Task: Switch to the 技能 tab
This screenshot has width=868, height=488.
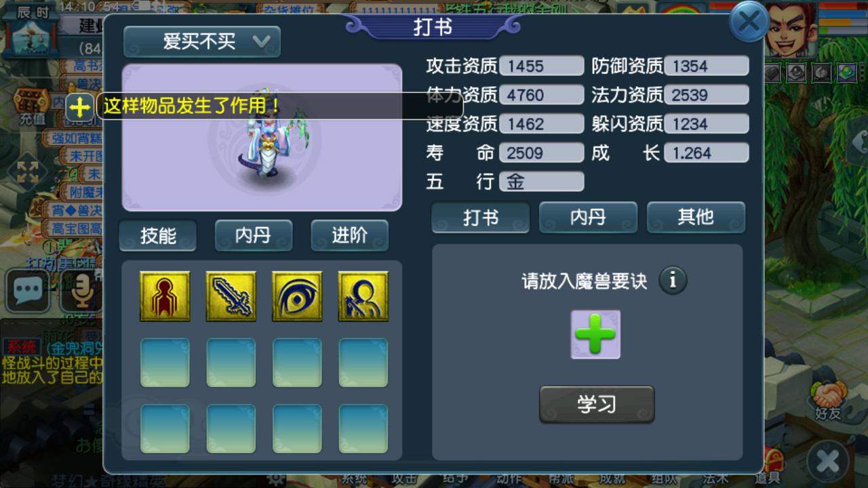Action: [158, 235]
